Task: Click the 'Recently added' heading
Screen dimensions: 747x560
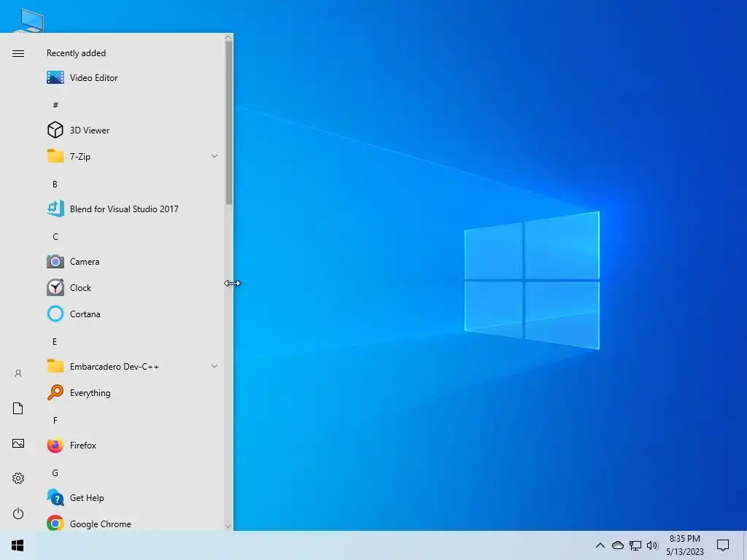Action: (76, 53)
